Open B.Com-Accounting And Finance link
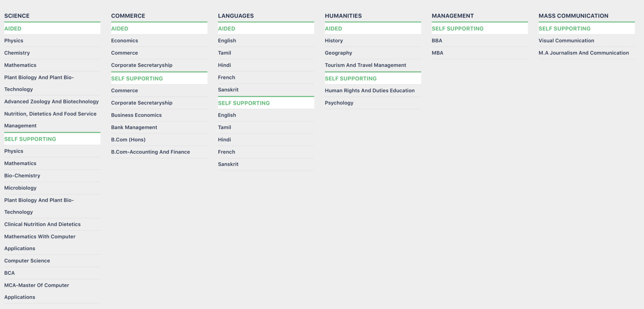The height and width of the screenshot is (309, 644). click(150, 152)
